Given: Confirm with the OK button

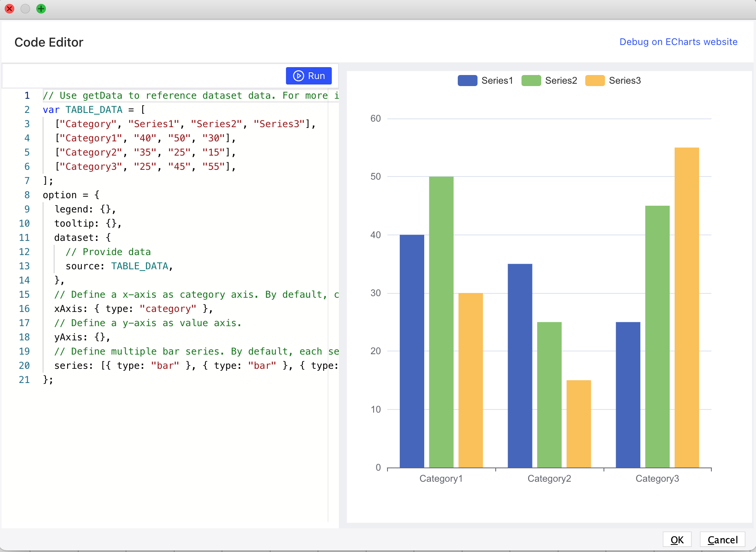Looking at the screenshot, I should point(677,540).
